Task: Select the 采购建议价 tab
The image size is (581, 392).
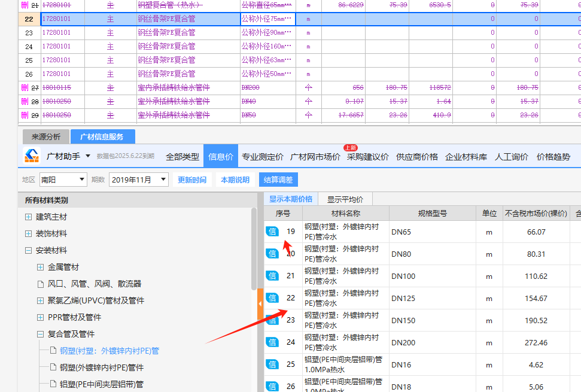Action: point(368,157)
